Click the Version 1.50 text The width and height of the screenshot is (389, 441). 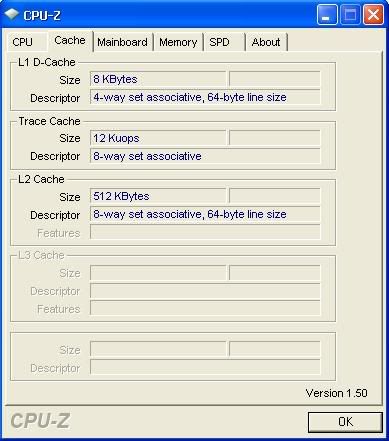click(x=336, y=393)
